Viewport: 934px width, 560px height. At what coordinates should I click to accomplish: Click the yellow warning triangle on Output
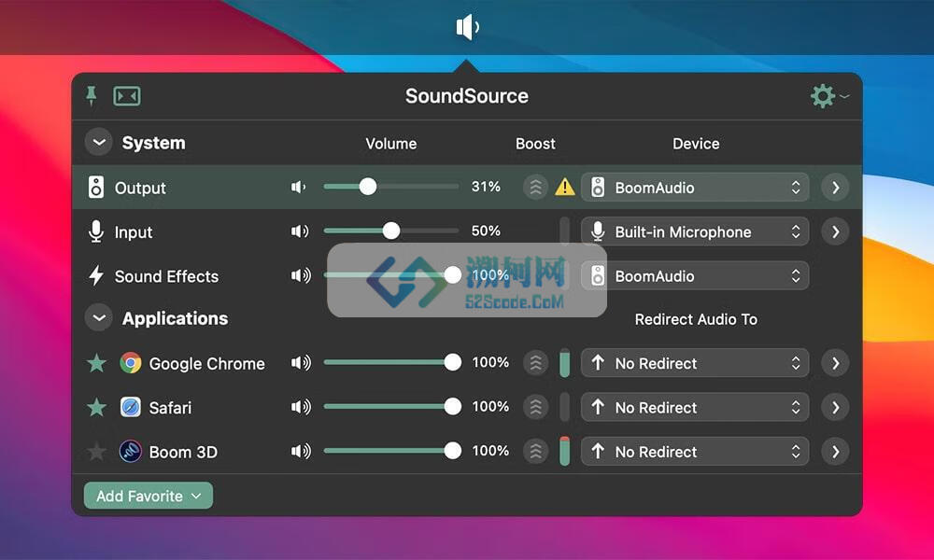(x=565, y=187)
